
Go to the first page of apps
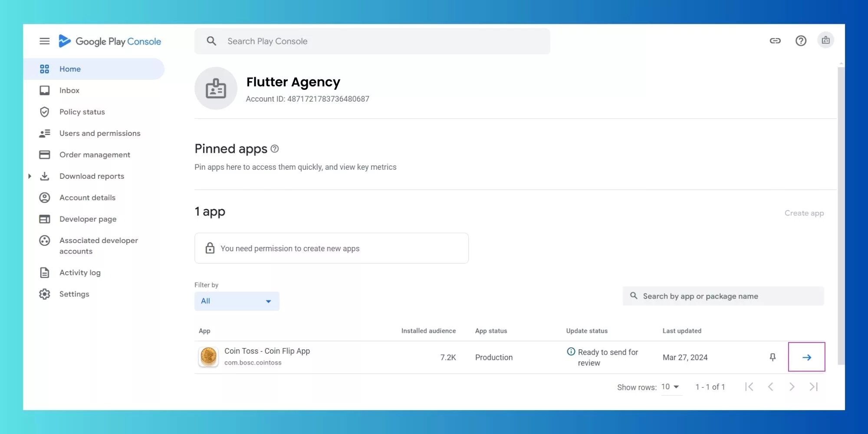click(x=749, y=387)
